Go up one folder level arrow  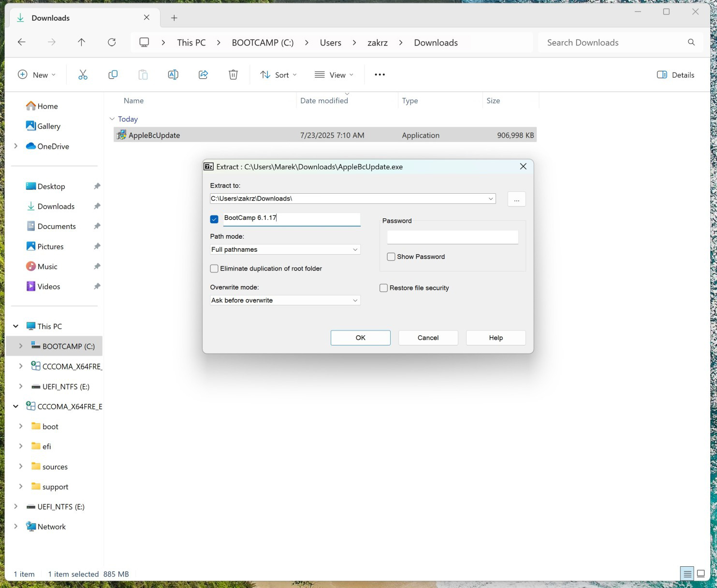click(x=81, y=42)
